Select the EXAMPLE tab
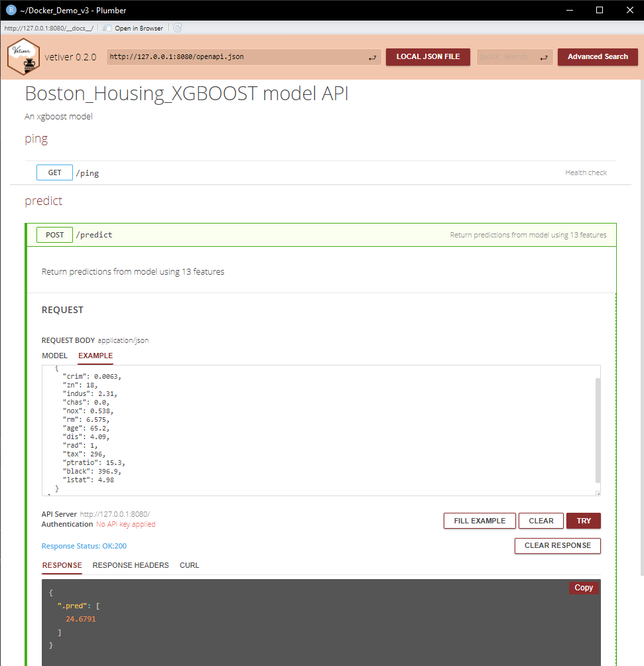This screenshot has width=644, height=666. pos(96,356)
